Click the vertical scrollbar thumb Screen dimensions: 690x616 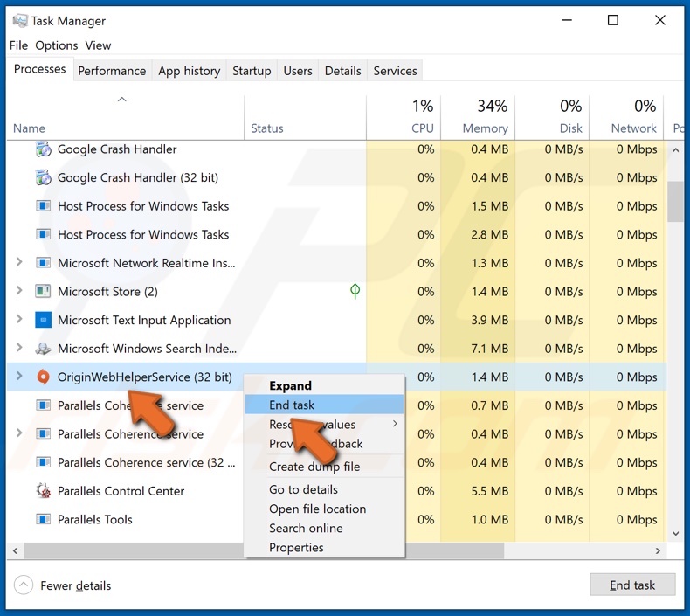(x=675, y=202)
